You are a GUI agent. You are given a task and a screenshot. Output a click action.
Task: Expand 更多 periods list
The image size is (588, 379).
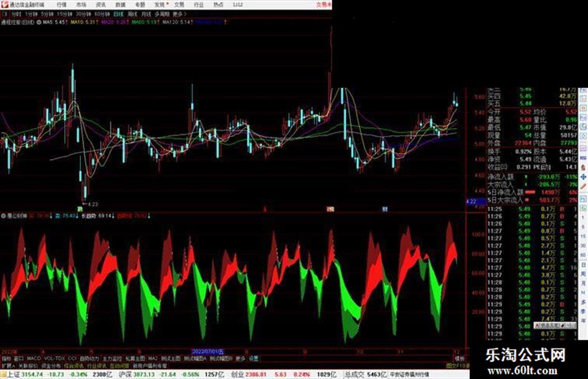pyautogui.click(x=179, y=14)
